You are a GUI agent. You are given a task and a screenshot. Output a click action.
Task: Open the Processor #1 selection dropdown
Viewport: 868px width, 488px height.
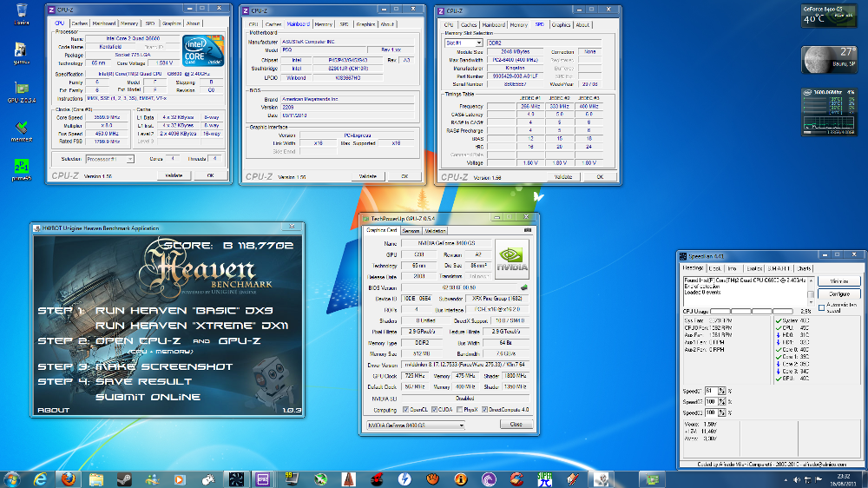coord(109,159)
